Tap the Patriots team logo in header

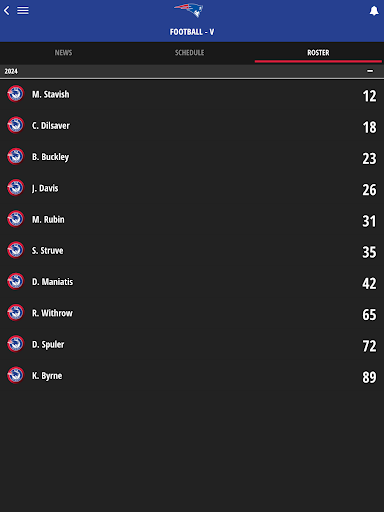click(189, 10)
